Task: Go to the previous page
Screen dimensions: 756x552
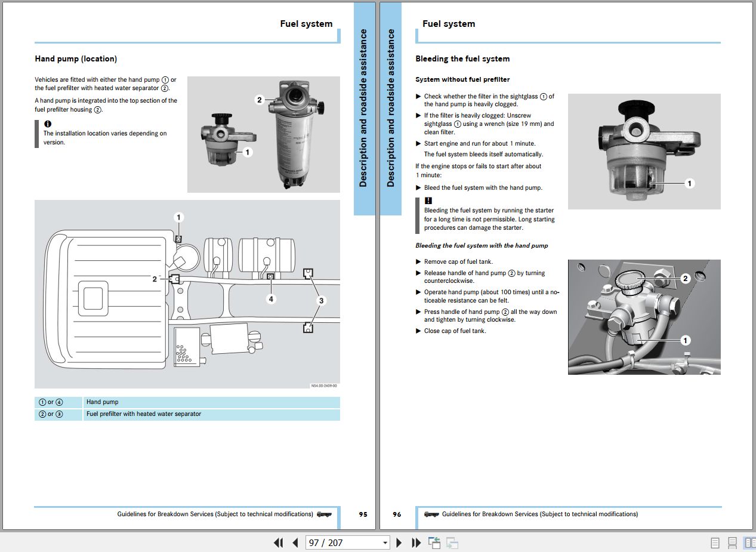Action: coord(295,543)
